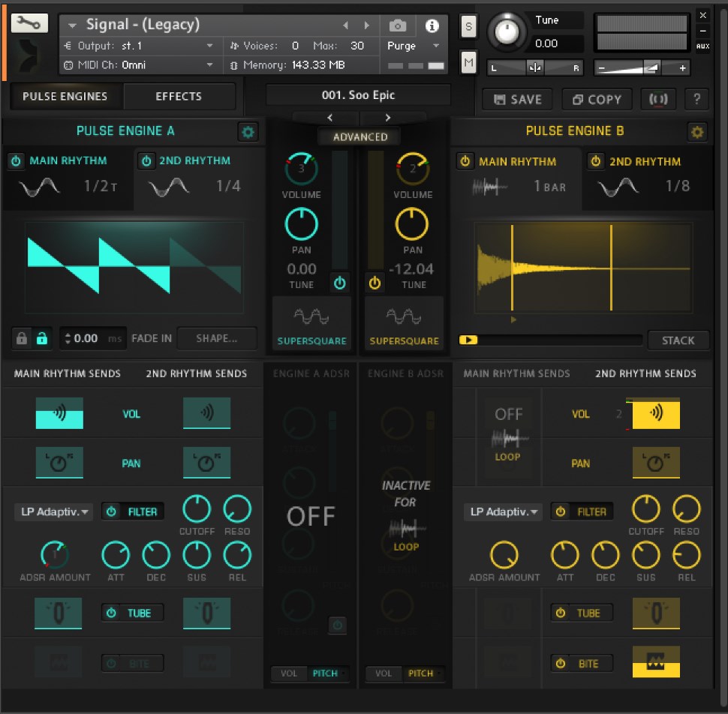Click the question mark help icon

[x=697, y=99]
